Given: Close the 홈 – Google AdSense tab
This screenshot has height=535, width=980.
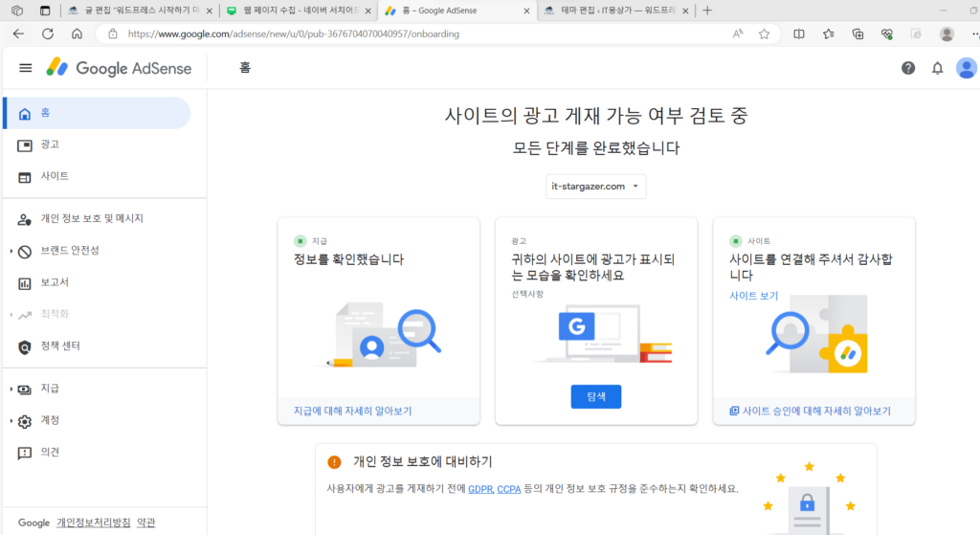Looking at the screenshot, I should [526, 11].
